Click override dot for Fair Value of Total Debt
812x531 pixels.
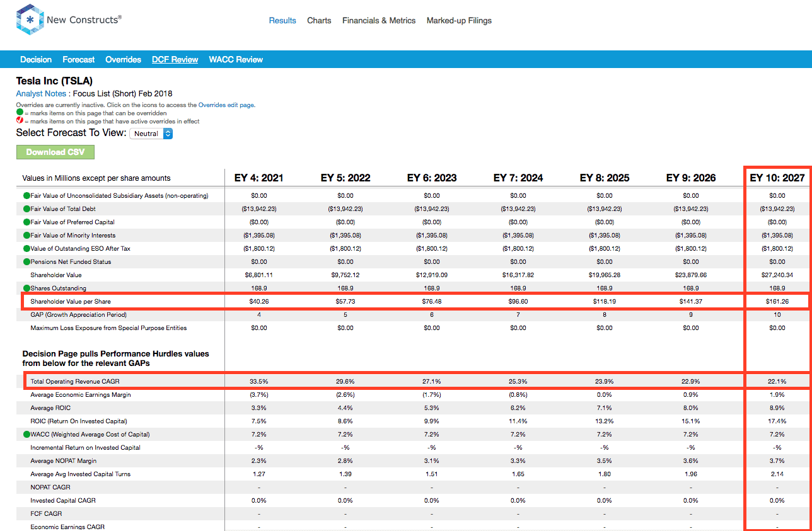pyautogui.click(x=26, y=208)
